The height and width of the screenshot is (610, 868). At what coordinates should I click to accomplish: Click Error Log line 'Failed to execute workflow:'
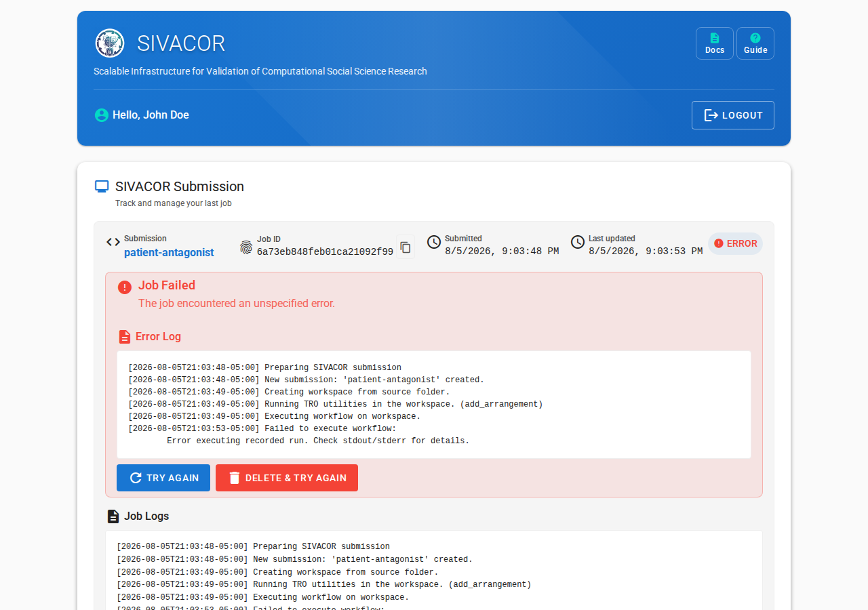(262, 428)
